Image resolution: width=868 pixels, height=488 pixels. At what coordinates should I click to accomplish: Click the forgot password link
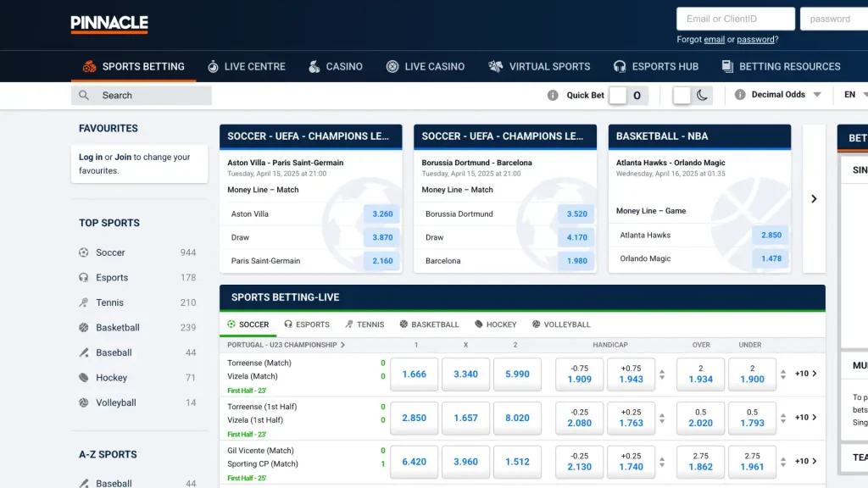coord(755,39)
